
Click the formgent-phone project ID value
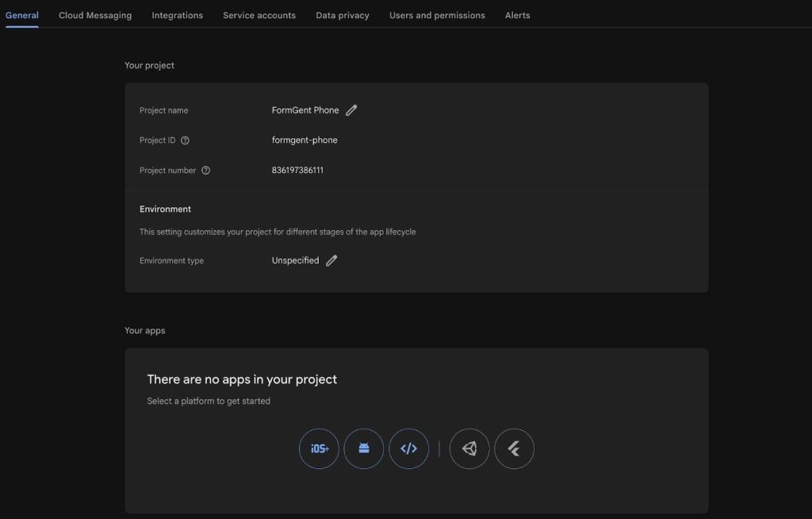pyautogui.click(x=304, y=140)
